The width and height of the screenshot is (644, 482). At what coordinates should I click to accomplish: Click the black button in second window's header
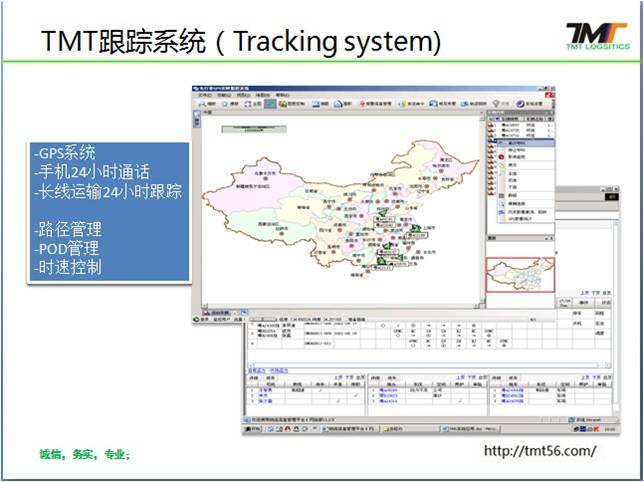[612, 197]
